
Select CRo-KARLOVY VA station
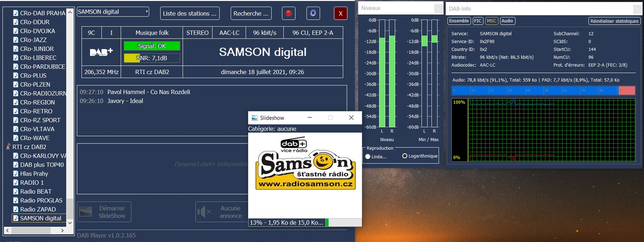tap(43, 156)
